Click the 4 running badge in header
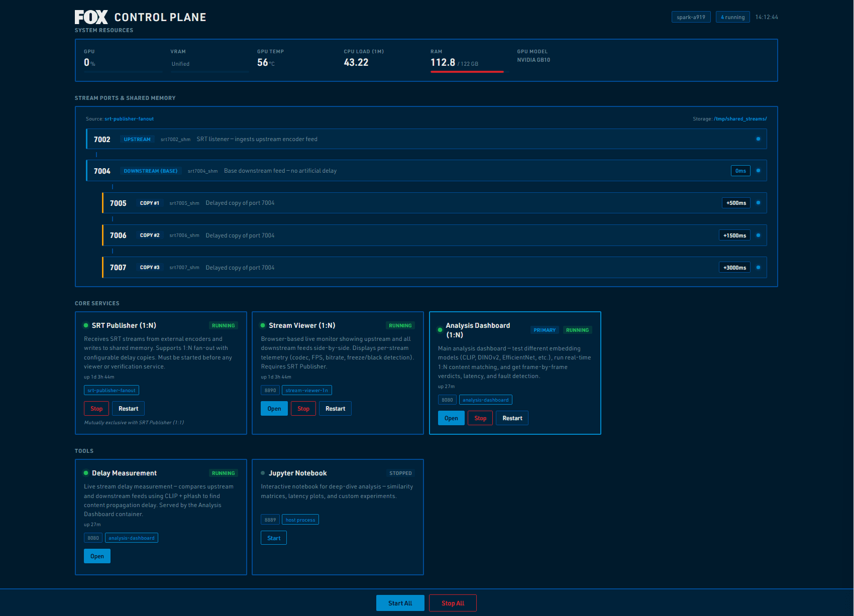 pyautogui.click(x=732, y=17)
